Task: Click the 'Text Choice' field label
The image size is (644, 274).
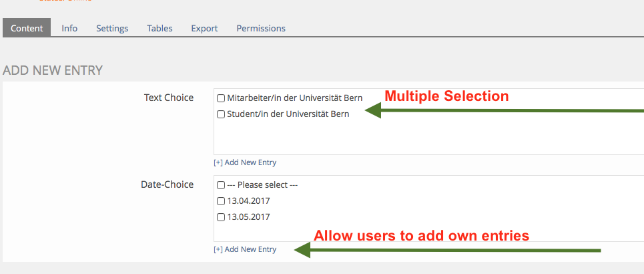Action: point(169,98)
